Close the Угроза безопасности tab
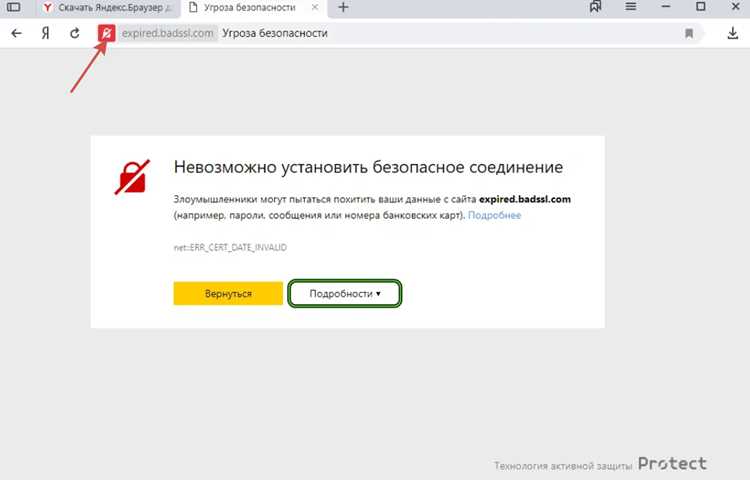The height and width of the screenshot is (480, 750). point(315,8)
